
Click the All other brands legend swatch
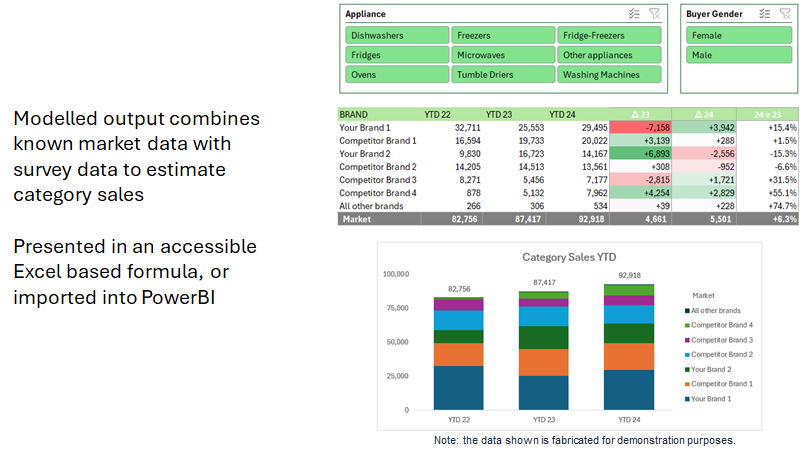pos(687,311)
